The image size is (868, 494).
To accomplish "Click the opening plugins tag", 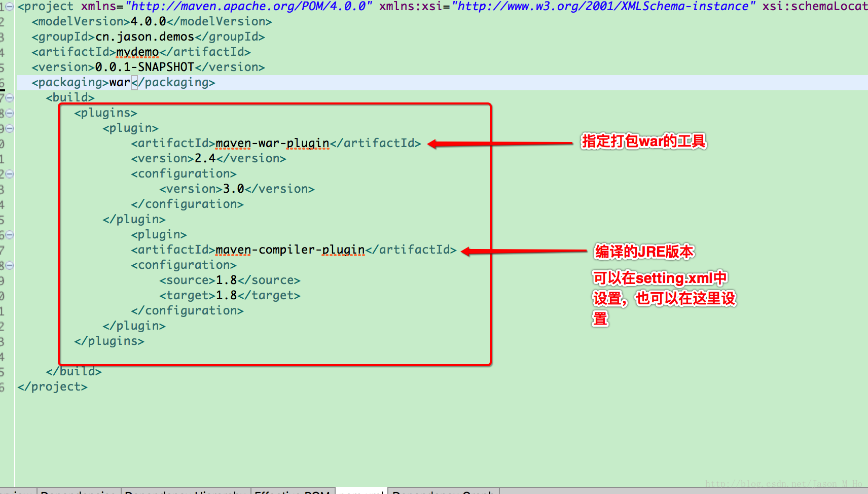I will [x=105, y=113].
